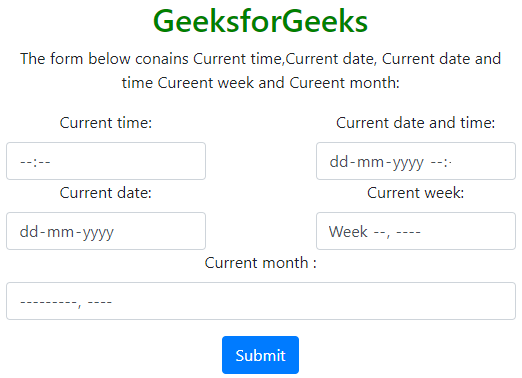Select the yyyy segment in date and time field

point(408,163)
